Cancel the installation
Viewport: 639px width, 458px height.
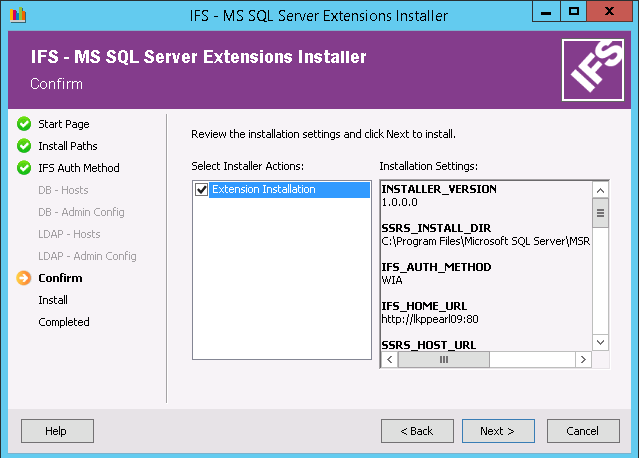point(582,431)
